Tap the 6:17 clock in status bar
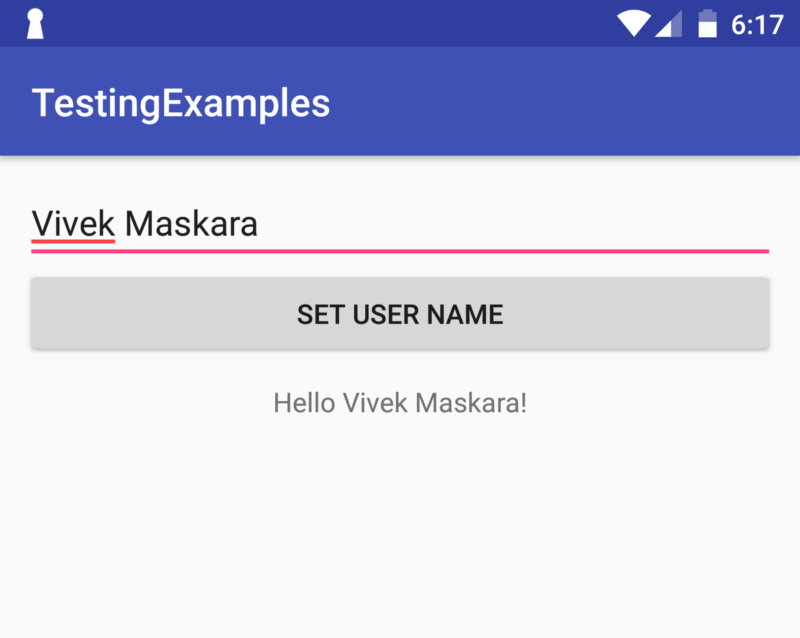800x638 pixels. [757, 24]
